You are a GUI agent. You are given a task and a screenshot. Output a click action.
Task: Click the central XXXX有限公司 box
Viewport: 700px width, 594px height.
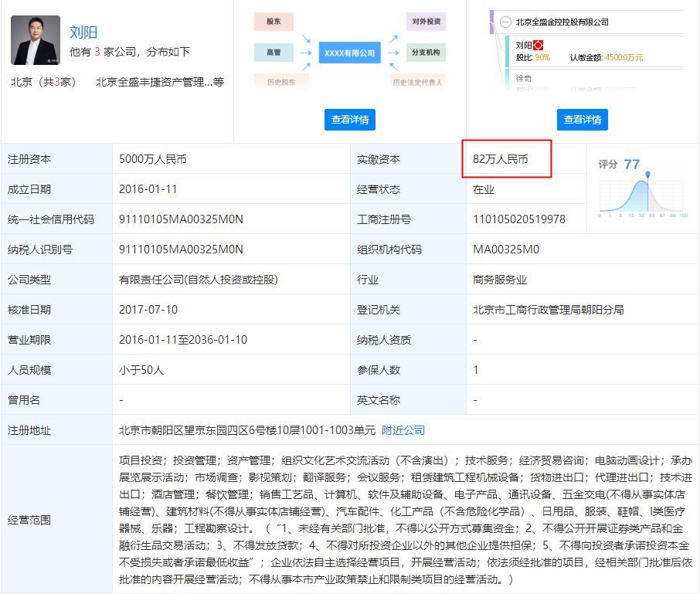click(x=349, y=53)
